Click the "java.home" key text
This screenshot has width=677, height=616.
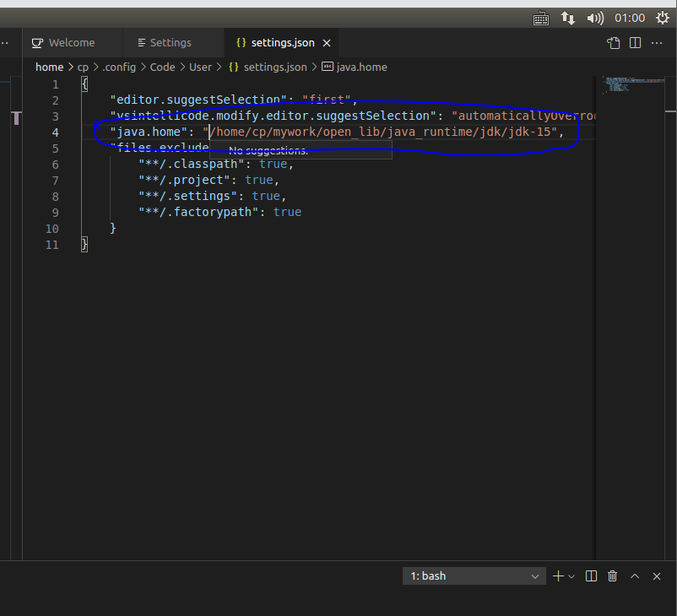point(149,132)
